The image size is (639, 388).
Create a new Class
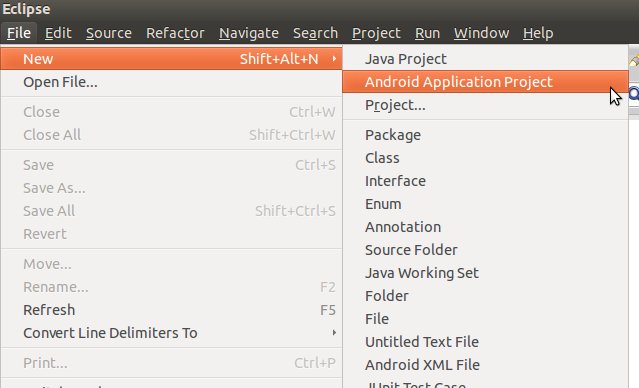[485, 158]
